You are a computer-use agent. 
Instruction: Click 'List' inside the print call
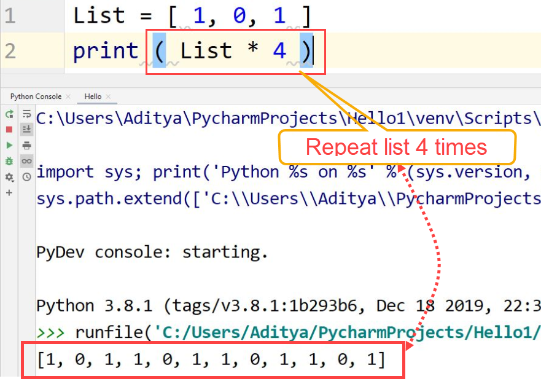click(206, 51)
